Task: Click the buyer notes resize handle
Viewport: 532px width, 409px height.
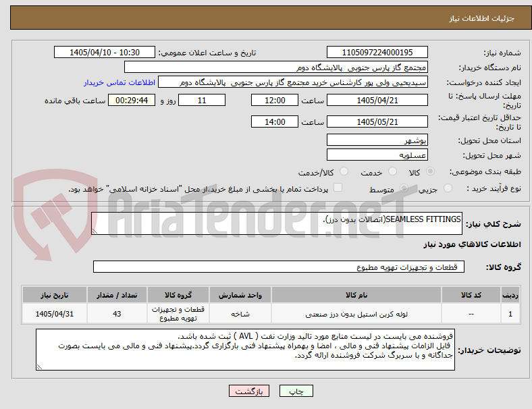Action: [39, 367]
